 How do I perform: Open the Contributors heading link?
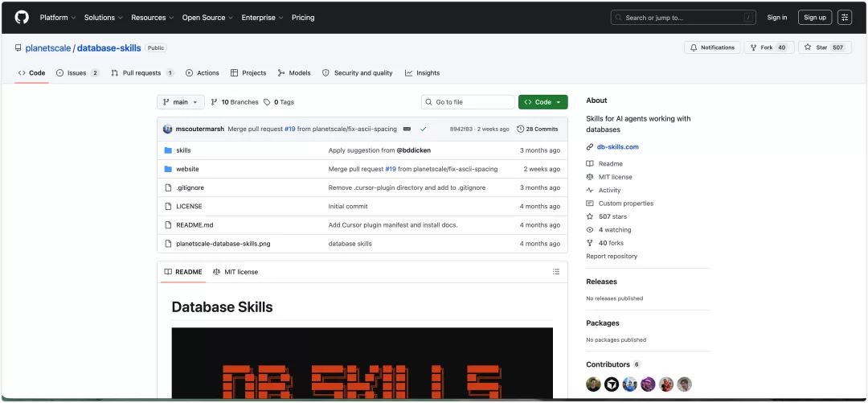(608, 364)
